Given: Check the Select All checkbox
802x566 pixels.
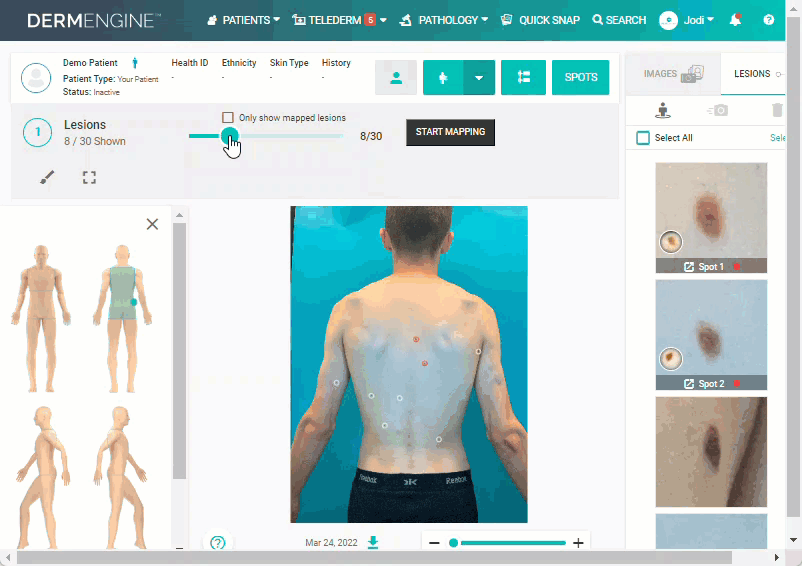Looking at the screenshot, I should [x=643, y=138].
